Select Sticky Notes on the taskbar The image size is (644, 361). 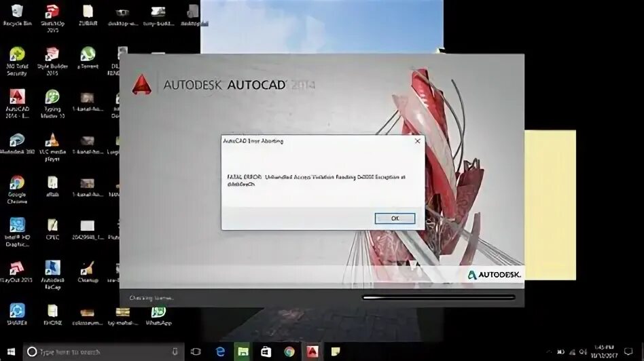tap(336, 351)
